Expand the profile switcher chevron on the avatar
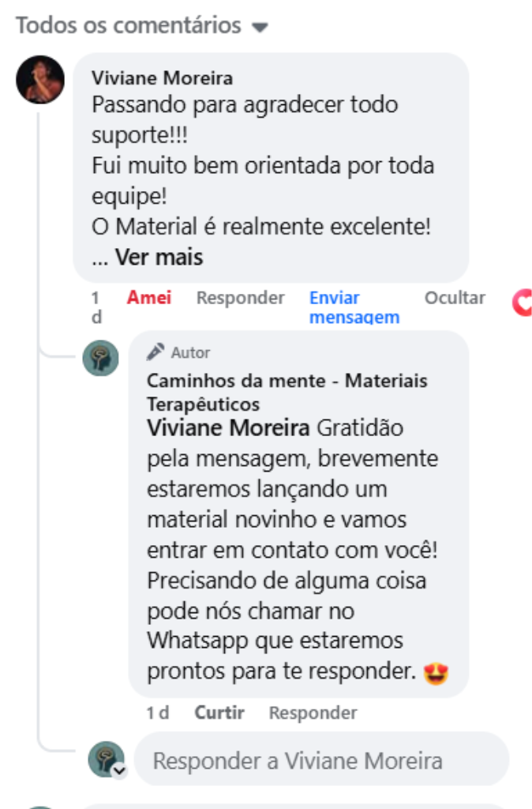Viewport: 532px width, 809px height. click(x=119, y=771)
